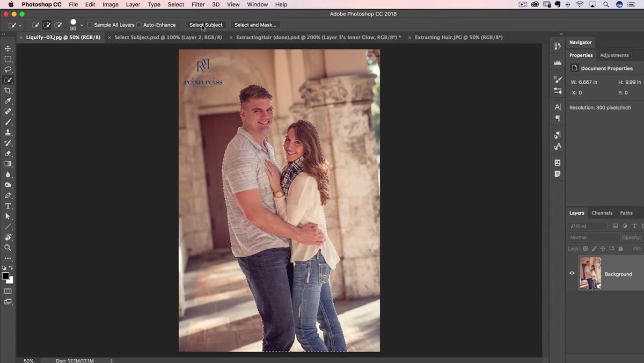Viewport: 644px width, 363px height.
Task: Select the Gradient tool
Action: 8,164
